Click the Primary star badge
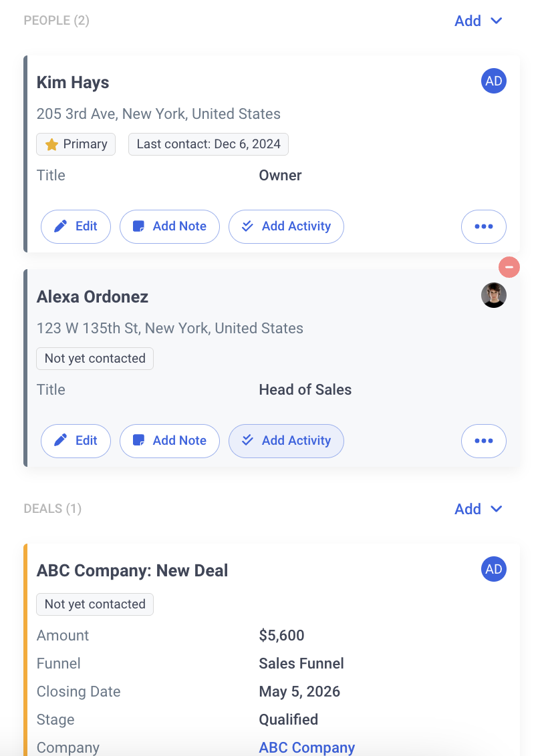 [x=76, y=144]
